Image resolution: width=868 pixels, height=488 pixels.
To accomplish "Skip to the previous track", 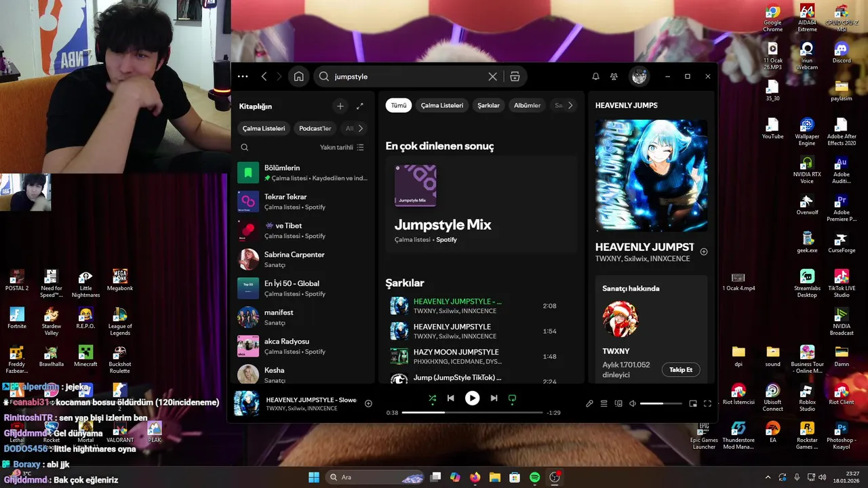I will pyautogui.click(x=450, y=399).
